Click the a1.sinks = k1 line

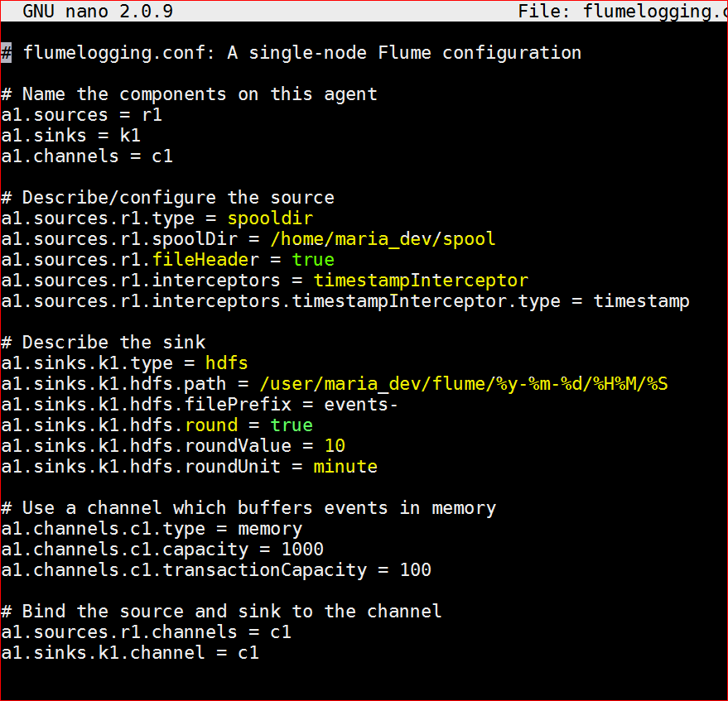[70, 136]
